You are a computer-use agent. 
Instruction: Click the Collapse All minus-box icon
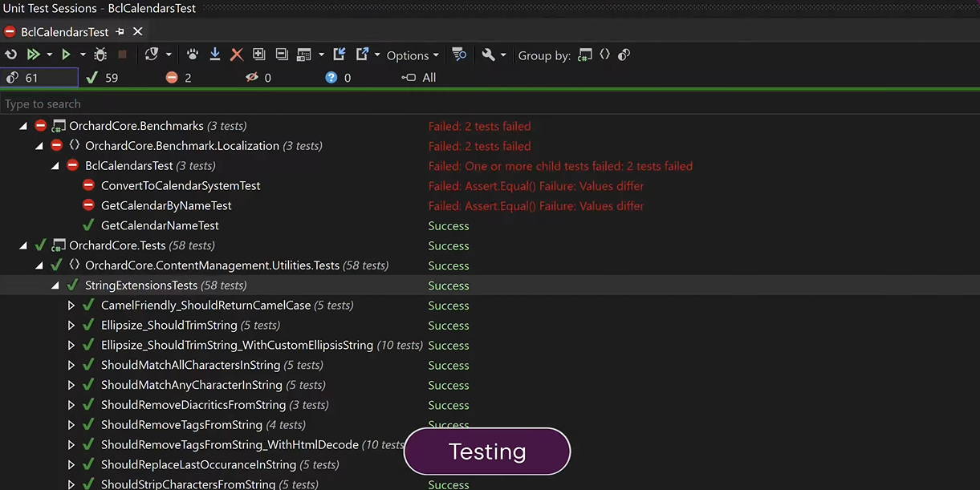[282, 55]
